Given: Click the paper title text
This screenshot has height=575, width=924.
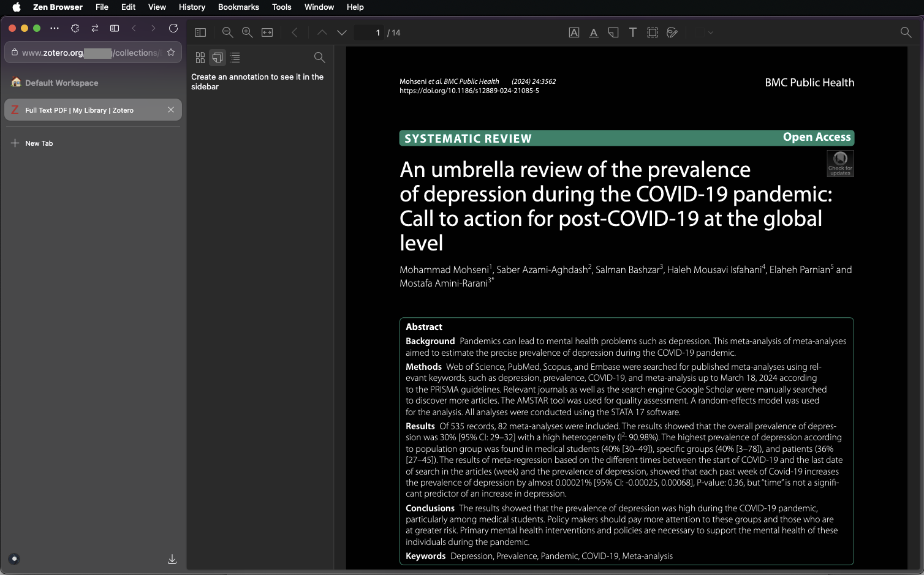Looking at the screenshot, I should 616,206.
